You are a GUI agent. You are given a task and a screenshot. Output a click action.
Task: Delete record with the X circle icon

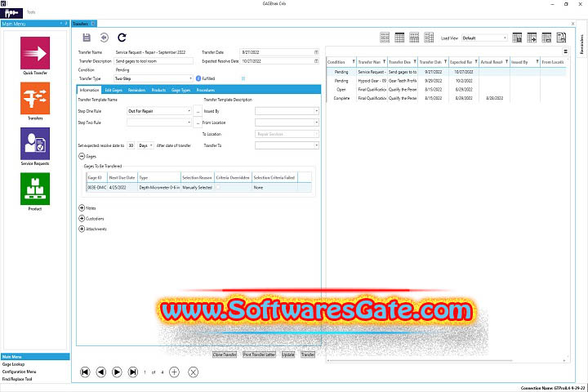click(x=193, y=372)
